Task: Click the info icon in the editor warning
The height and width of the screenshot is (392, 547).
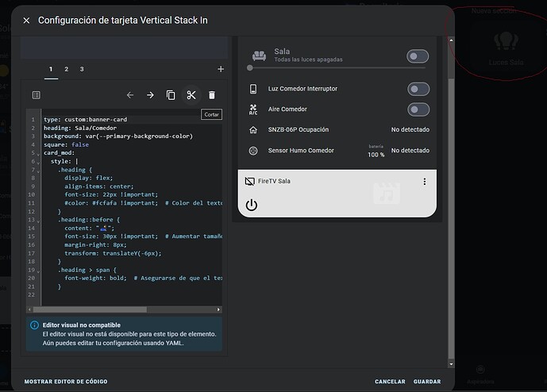Action: pos(34,325)
